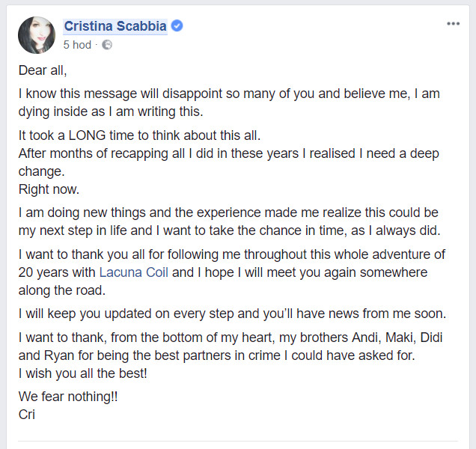The image size is (476, 449).
Task: Click the 'Cri' signature text
Action: 27,415
